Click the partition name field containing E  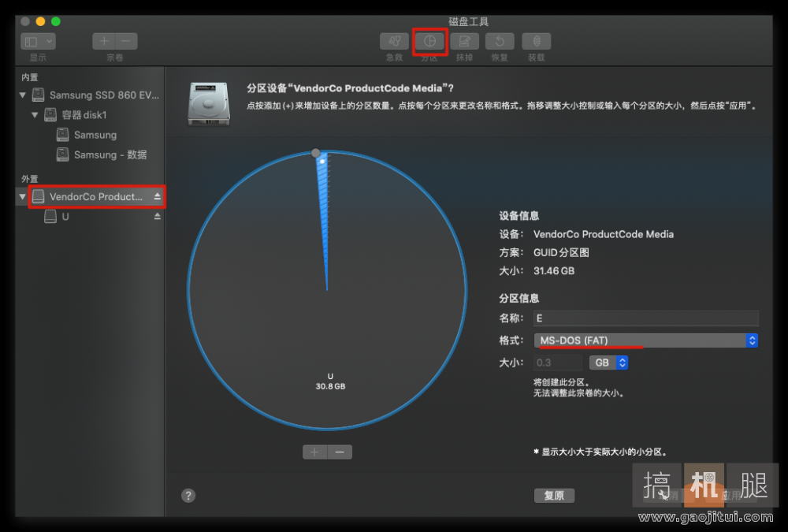(646, 318)
